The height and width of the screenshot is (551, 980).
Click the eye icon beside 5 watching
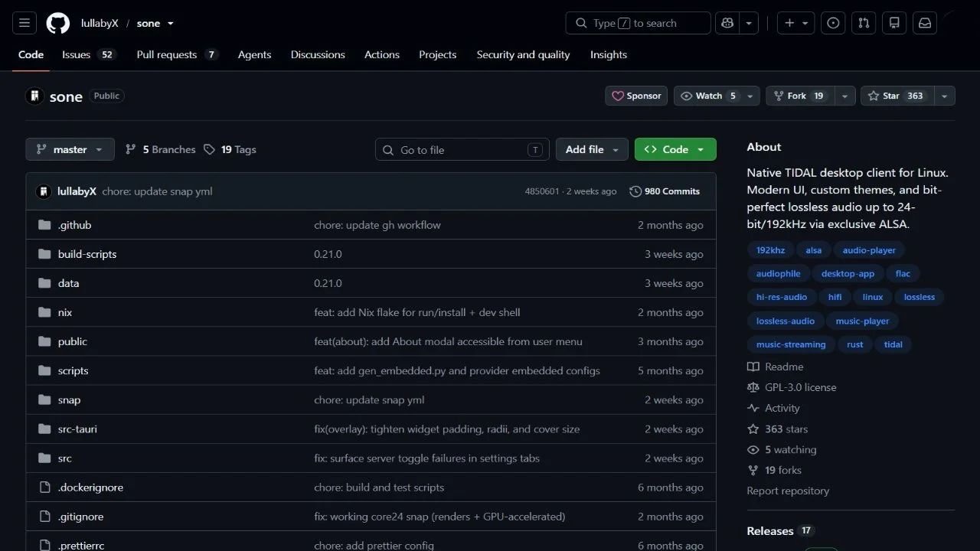click(753, 450)
